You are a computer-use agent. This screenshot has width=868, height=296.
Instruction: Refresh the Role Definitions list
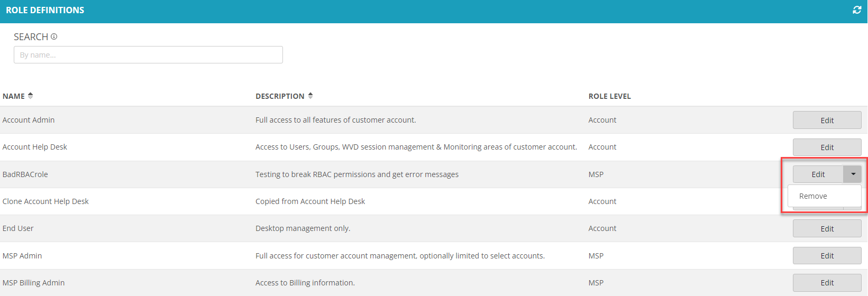[857, 10]
